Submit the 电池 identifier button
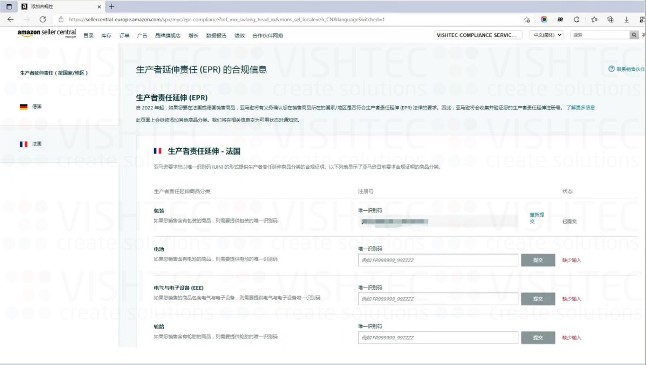The height and width of the screenshot is (365, 646). coord(538,260)
